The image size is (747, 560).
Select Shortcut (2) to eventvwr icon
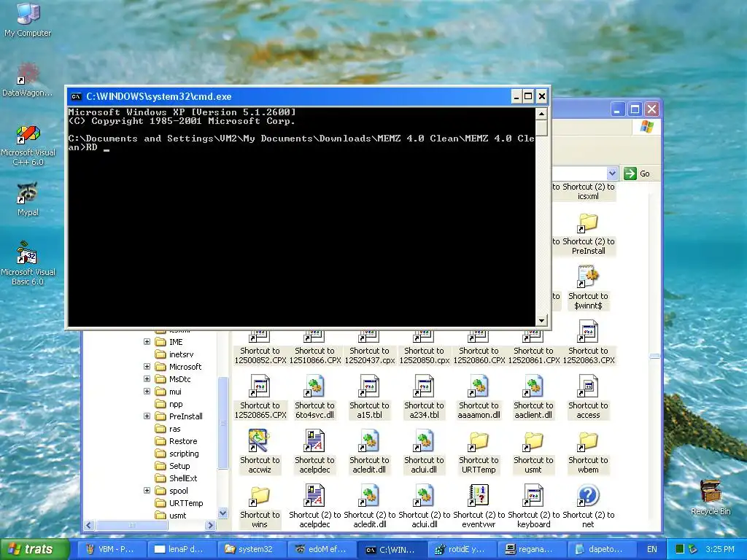[479, 506]
